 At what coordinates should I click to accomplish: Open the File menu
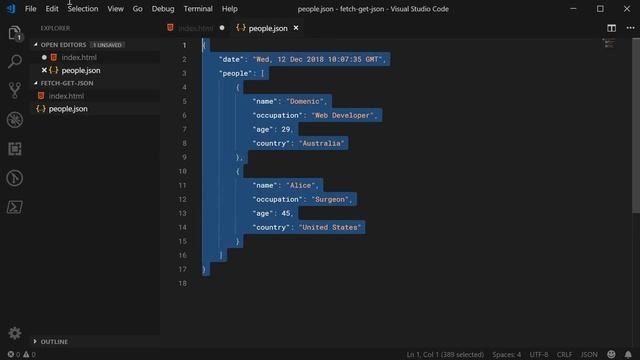click(31, 9)
